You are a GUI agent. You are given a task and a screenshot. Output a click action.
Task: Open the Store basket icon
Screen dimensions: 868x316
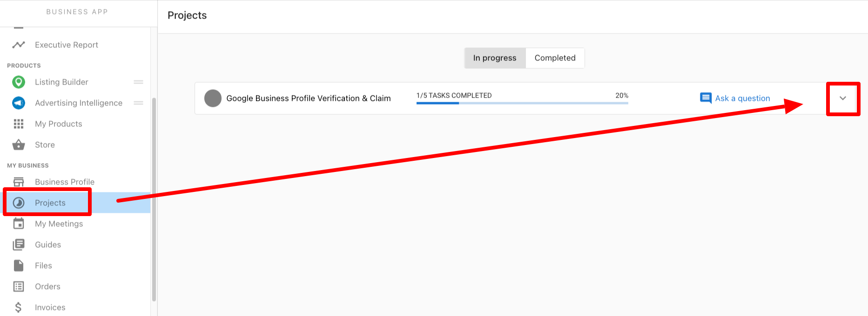pyautogui.click(x=19, y=145)
